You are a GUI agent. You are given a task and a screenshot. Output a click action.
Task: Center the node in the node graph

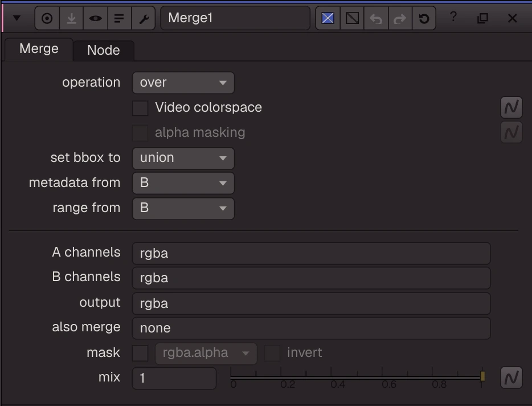pyautogui.click(x=47, y=18)
